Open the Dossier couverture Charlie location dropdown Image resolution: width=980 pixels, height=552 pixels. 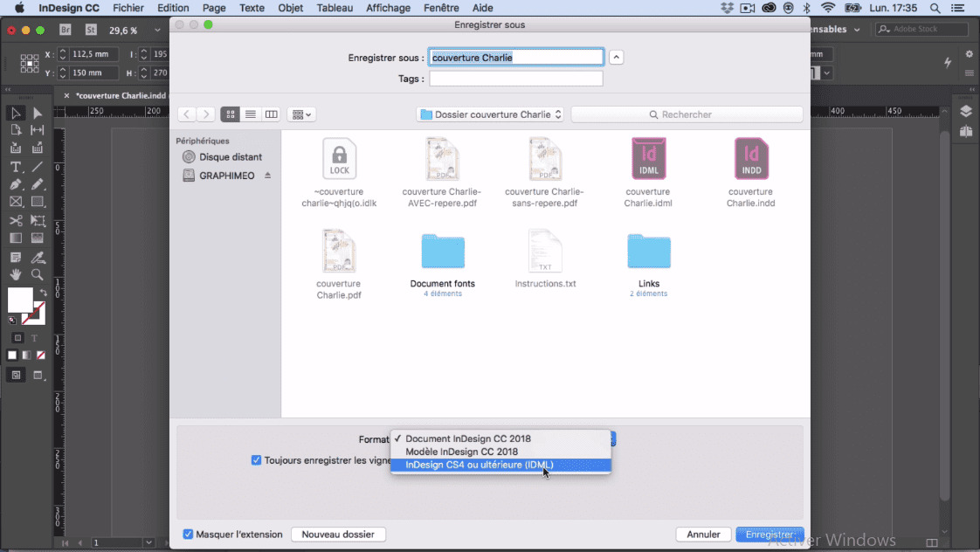(489, 114)
